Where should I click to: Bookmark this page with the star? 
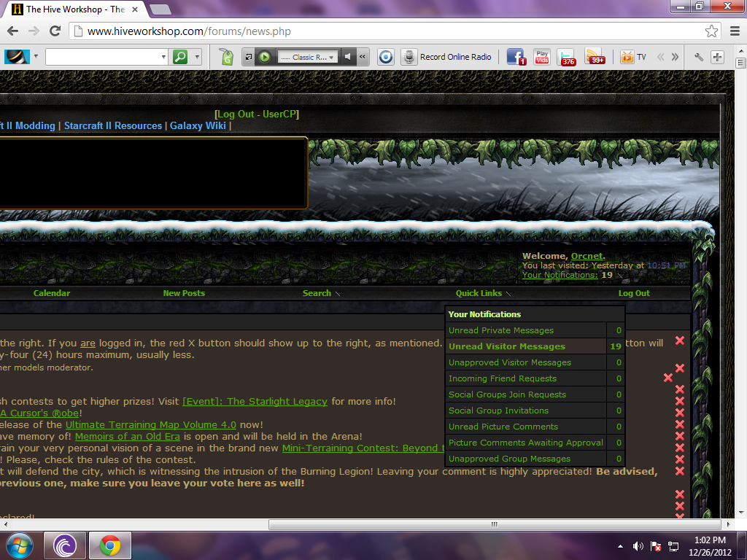[x=711, y=31]
